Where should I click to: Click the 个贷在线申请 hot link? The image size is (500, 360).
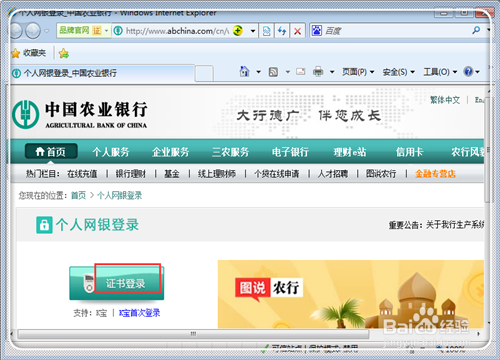pos(277,174)
